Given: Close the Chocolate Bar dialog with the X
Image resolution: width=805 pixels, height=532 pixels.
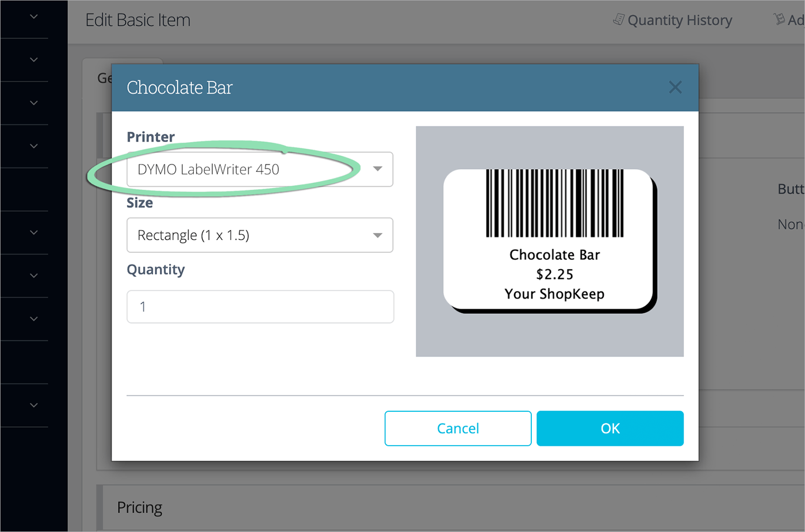Looking at the screenshot, I should tap(675, 87).
